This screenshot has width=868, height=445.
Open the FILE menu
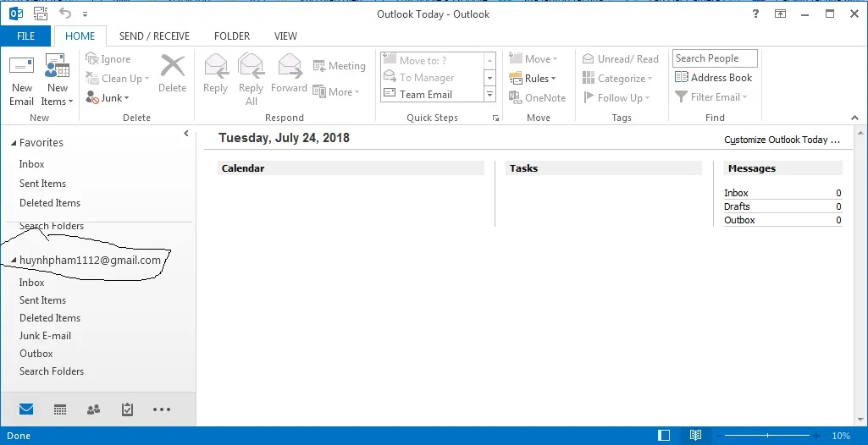(25, 36)
